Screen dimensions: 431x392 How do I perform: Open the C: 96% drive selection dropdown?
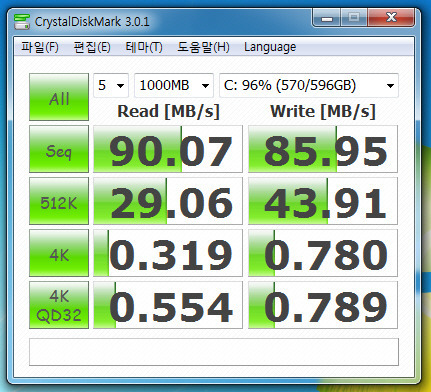pos(309,86)
